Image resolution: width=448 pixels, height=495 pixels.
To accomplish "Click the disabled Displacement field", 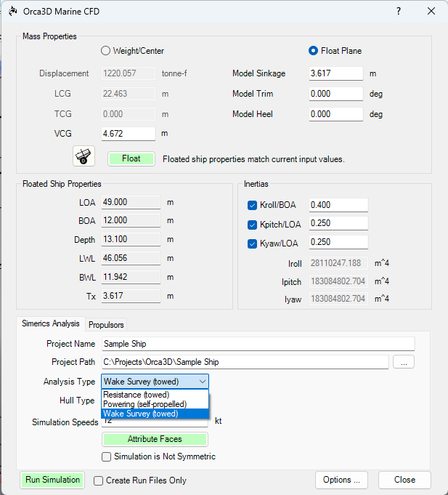I will [x=129, y=73].
